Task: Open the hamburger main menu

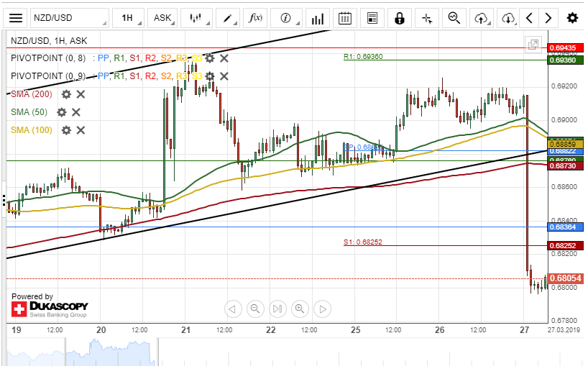Action: point(16,18)
